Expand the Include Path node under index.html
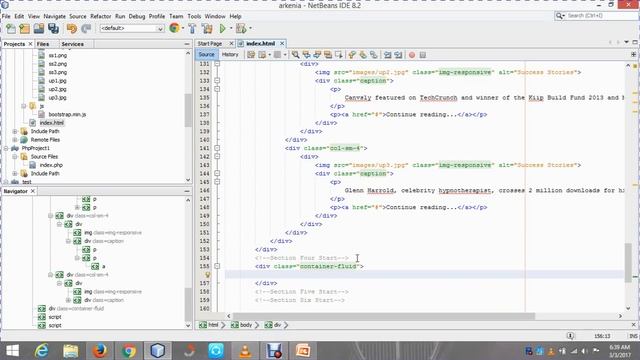Screen dimensions: 640x360 pyautogui.click(x=15, y=131)
